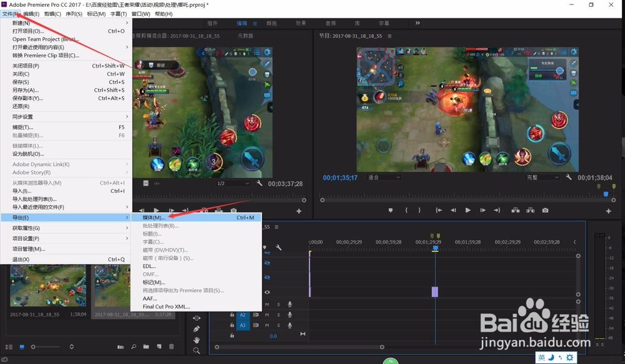Open Program monitor panel menu
The width and height of the screenshot is (625, 364).
tap(389, 36)
